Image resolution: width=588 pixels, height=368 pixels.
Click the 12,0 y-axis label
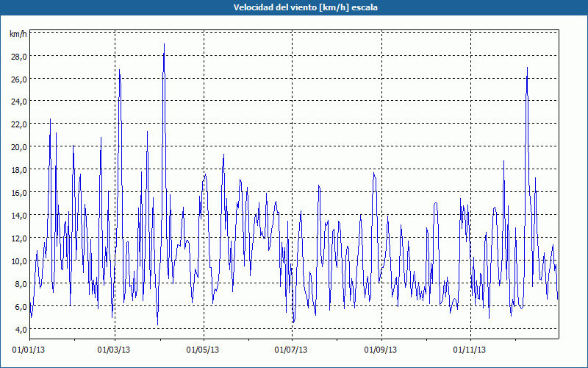(x=19, y=238)
